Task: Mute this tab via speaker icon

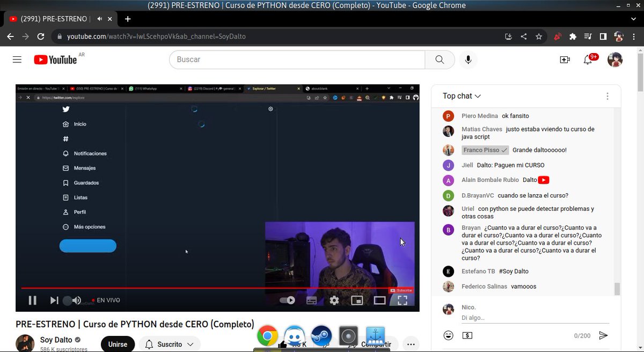Action: tap(100, 19)
